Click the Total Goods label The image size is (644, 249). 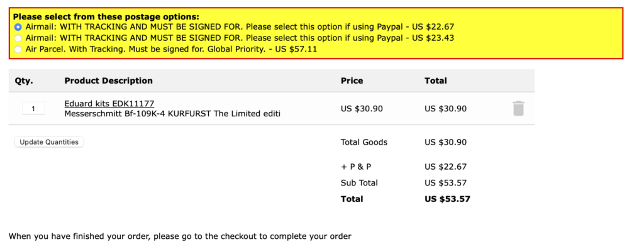(x=364, y=143)
